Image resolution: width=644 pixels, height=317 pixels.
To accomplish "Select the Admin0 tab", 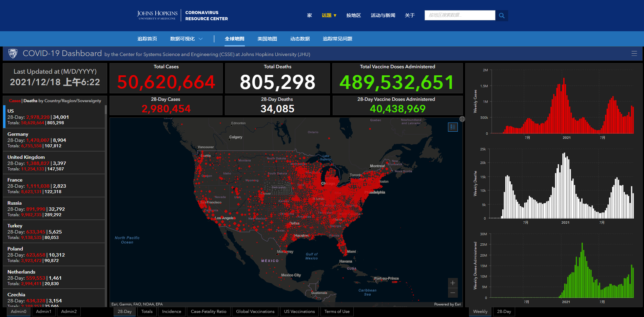I will (x=19, y=312).
